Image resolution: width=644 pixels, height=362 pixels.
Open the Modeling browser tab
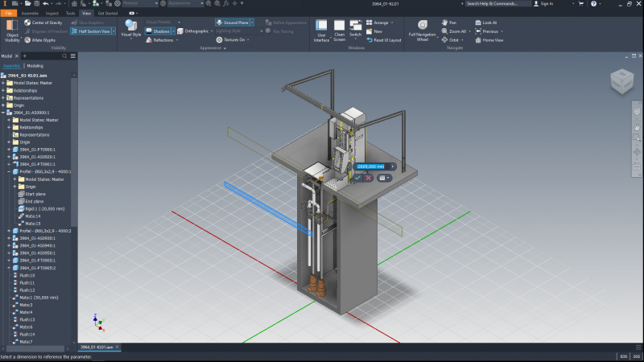[35, 66]
